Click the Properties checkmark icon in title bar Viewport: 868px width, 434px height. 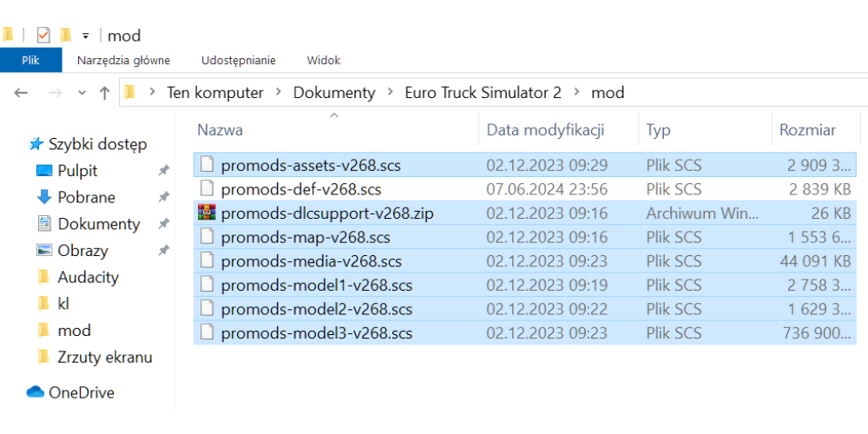[43, 36]
